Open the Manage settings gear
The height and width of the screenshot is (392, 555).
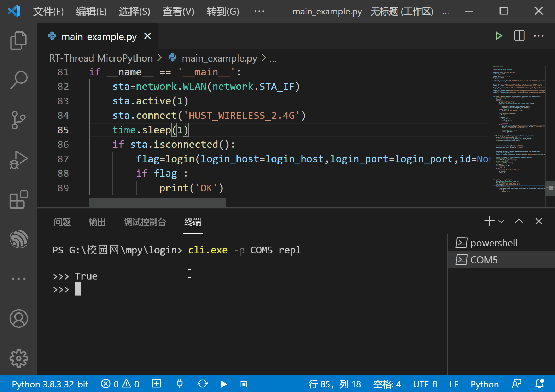[x=18, y=358]
